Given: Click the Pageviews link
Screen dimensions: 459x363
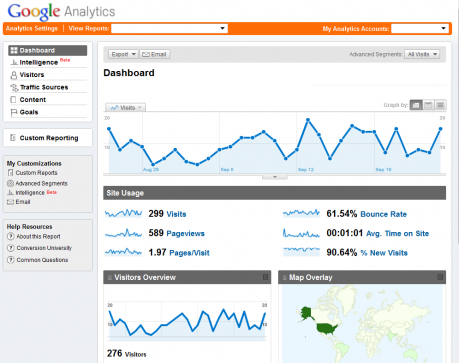Looking at the screenshot, I should pyautogui.click(x=186, y=234).
